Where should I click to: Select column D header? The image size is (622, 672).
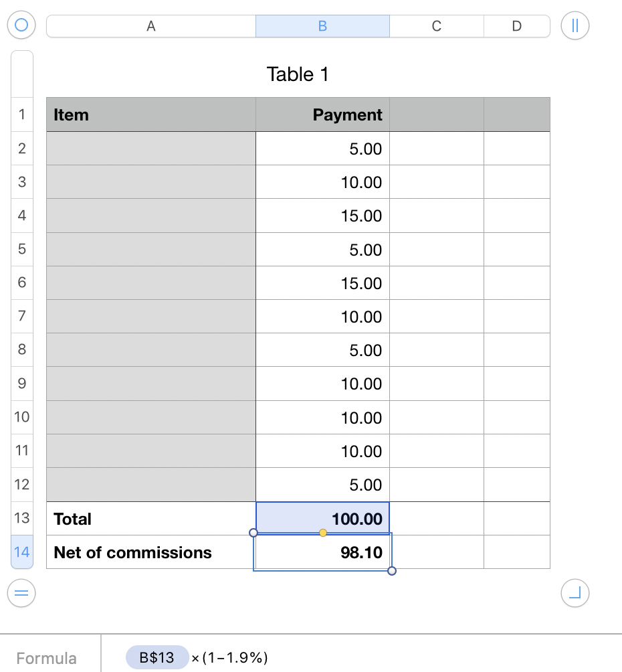516,26
